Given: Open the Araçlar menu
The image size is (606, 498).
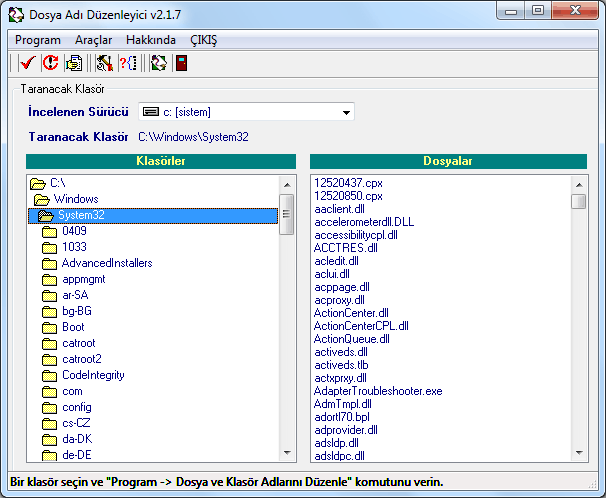Looking at the screenshot, I should [94, 40].
